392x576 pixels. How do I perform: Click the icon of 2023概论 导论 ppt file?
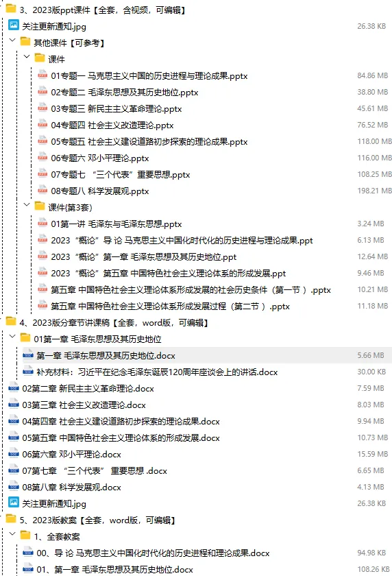[x=42, y=239]
